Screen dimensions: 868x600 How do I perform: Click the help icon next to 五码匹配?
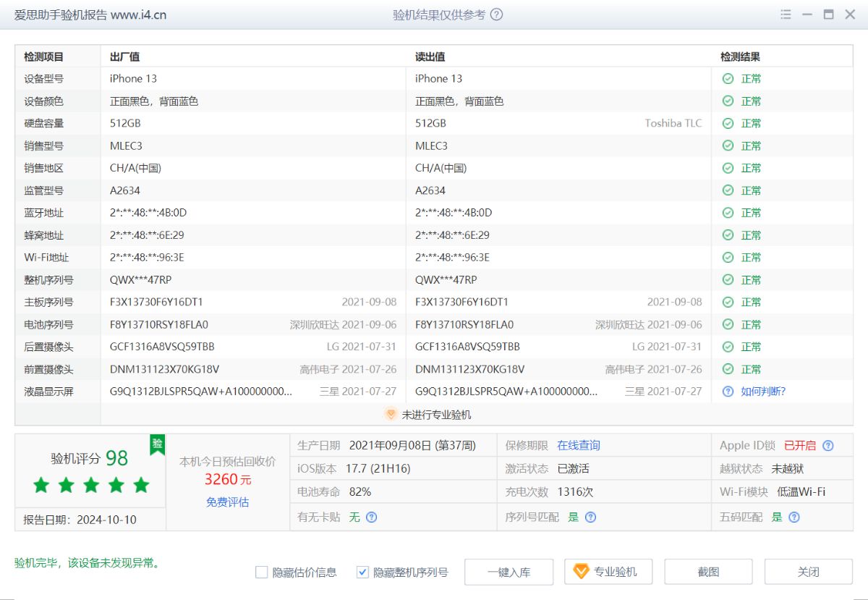coord(793,517)
